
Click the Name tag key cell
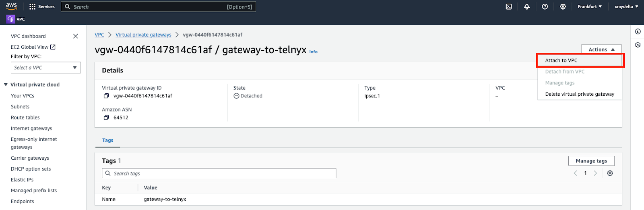pos(109,199)
